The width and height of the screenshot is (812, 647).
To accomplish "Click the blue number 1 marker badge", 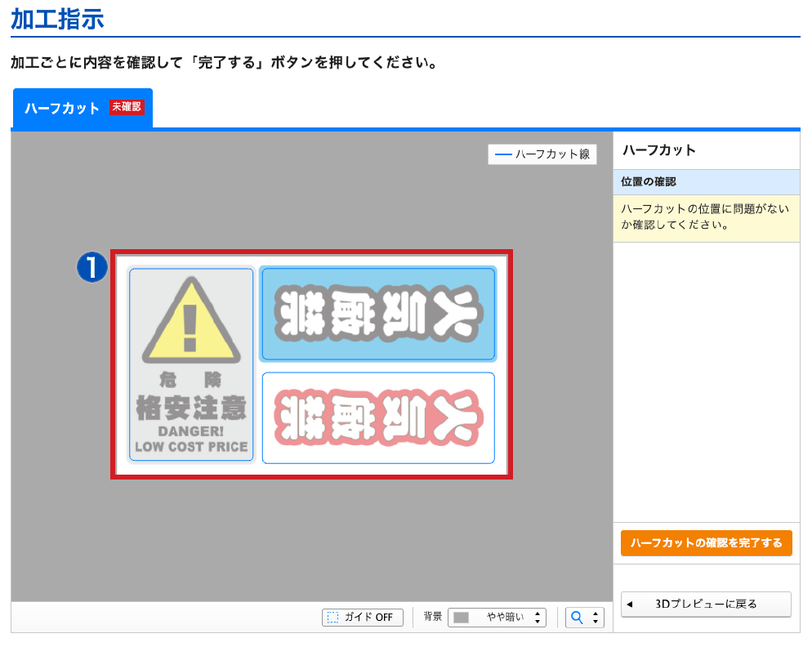I will (92, 267).
